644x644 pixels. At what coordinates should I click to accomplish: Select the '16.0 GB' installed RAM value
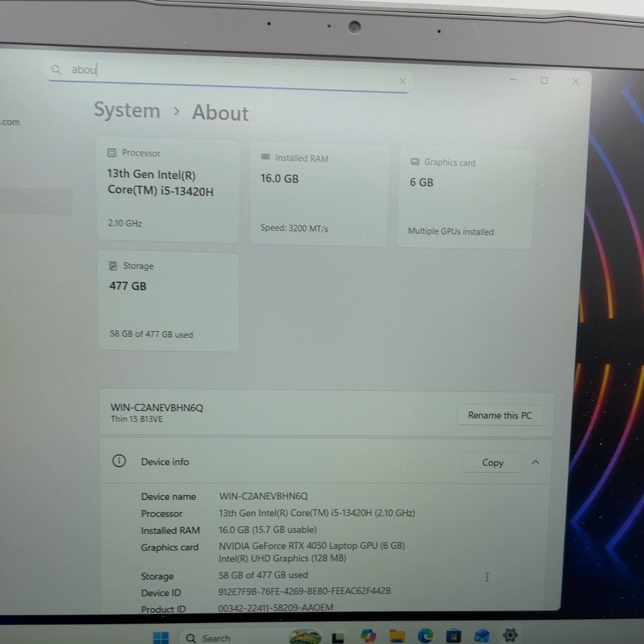tap(279, 179)
